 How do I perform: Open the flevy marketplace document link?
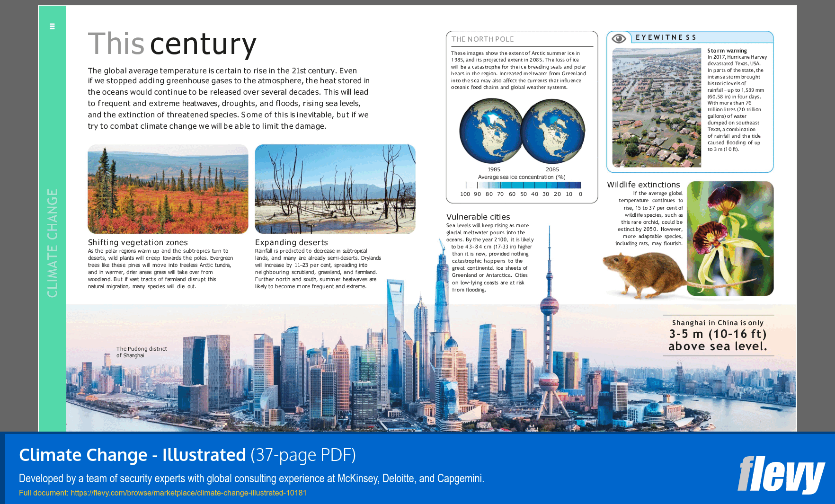click(x=163, y=493)
